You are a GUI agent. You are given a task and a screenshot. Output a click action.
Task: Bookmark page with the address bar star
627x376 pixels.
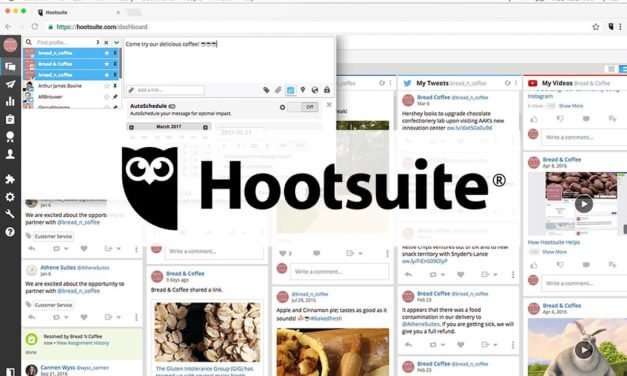(x=595, y=27)
